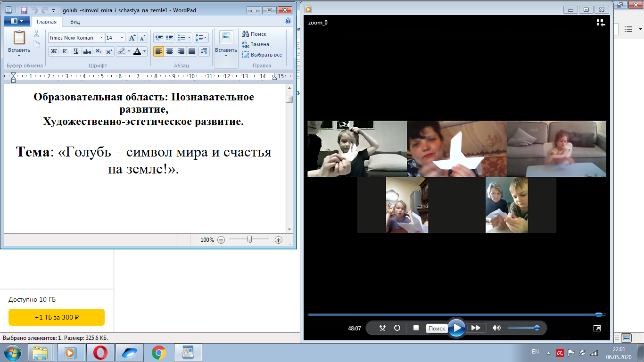Open the bullet list style dropdown arrow
The width and height of the screenshot is (644, 362).
pyautogui.click(x=190, y=38)
